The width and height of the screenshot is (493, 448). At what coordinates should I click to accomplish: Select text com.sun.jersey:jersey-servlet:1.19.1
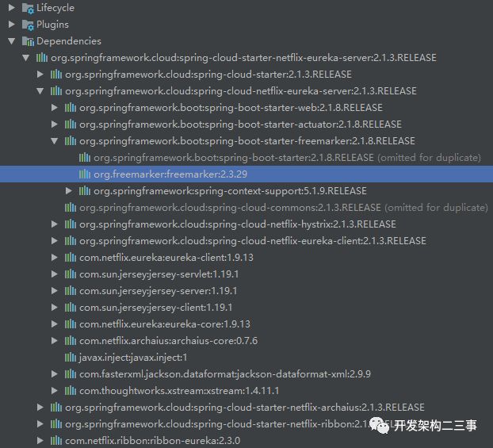click(x=159, y=274)
